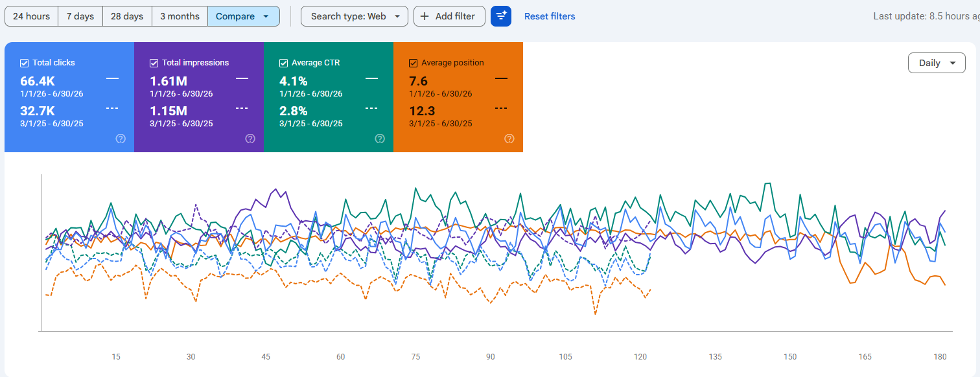Screen dimensions: 980x377
Task: Uncheck the Average CTR checkbox
Action: (x=283, y=63)
